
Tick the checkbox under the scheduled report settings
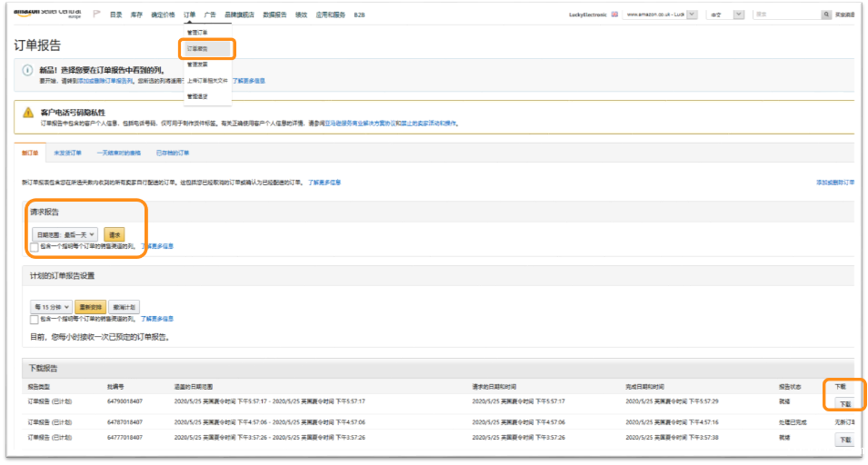[x=35, y=320]
